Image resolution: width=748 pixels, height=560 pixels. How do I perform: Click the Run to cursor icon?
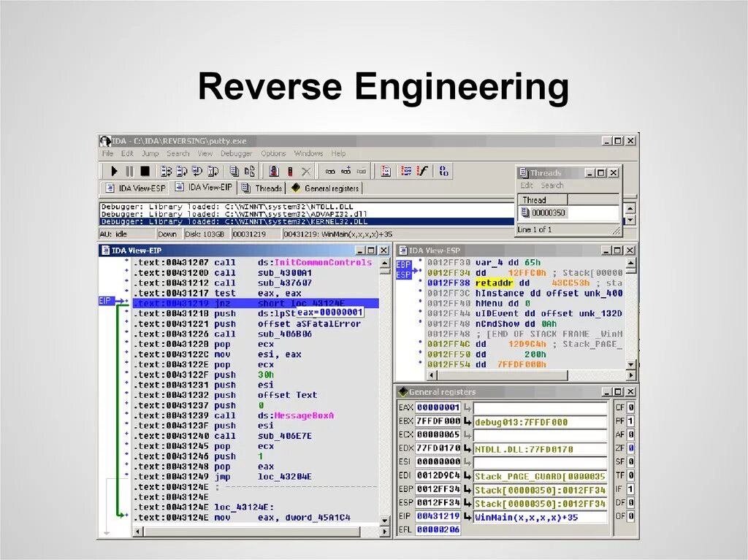click(x=213, y=171)
